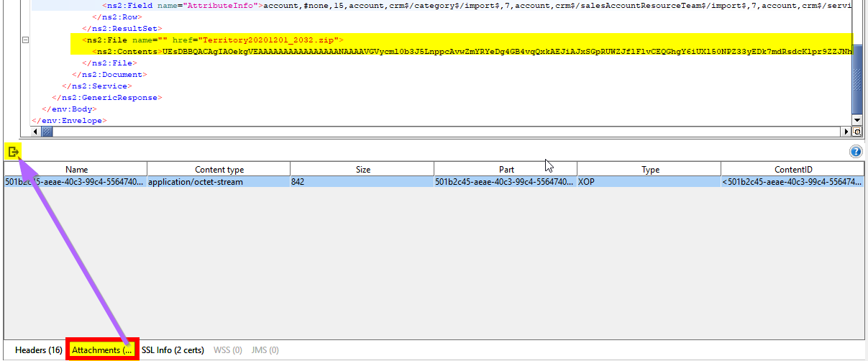Click the vertical scrollbar down arrow
This screenshot has width=868, height=361.
click(x=856, y=120)
